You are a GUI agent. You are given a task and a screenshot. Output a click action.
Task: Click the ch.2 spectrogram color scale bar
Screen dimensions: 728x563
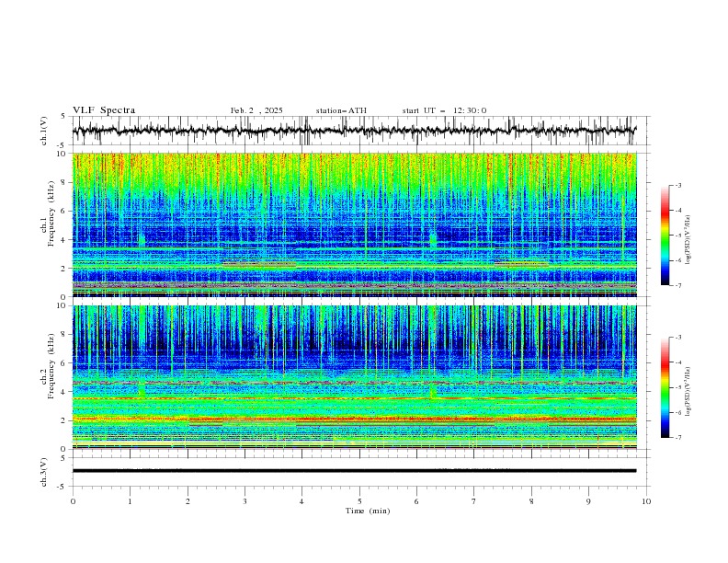(x=665, y=387)
